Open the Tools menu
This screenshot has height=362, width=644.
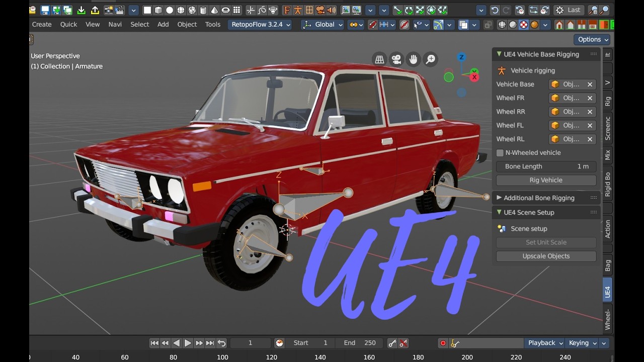(213, 25)
